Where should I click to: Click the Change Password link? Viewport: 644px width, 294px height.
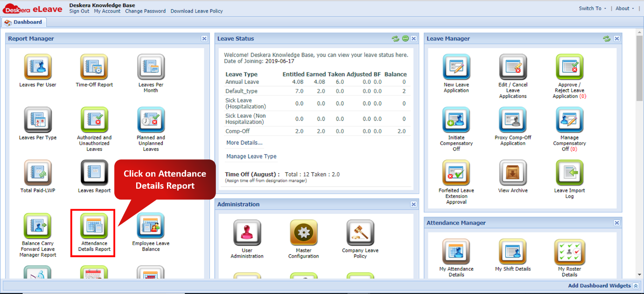pyautogui.click(x=145, y=11)
